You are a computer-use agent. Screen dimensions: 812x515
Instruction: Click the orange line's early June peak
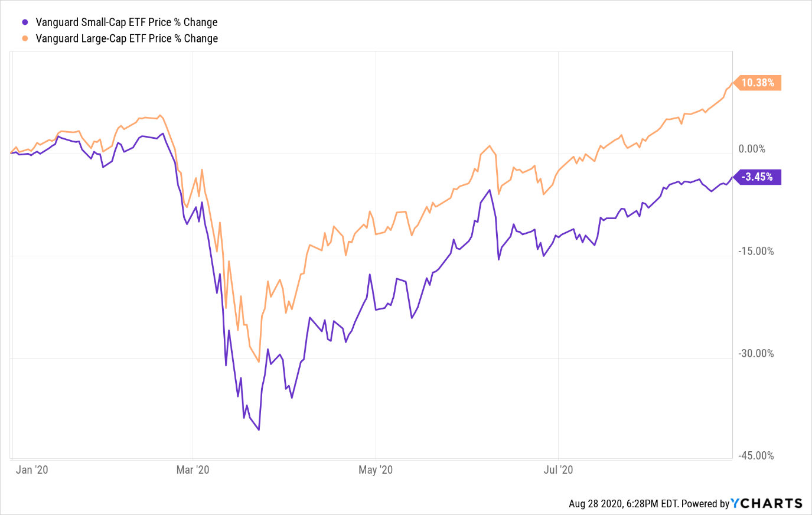[490, 145]
